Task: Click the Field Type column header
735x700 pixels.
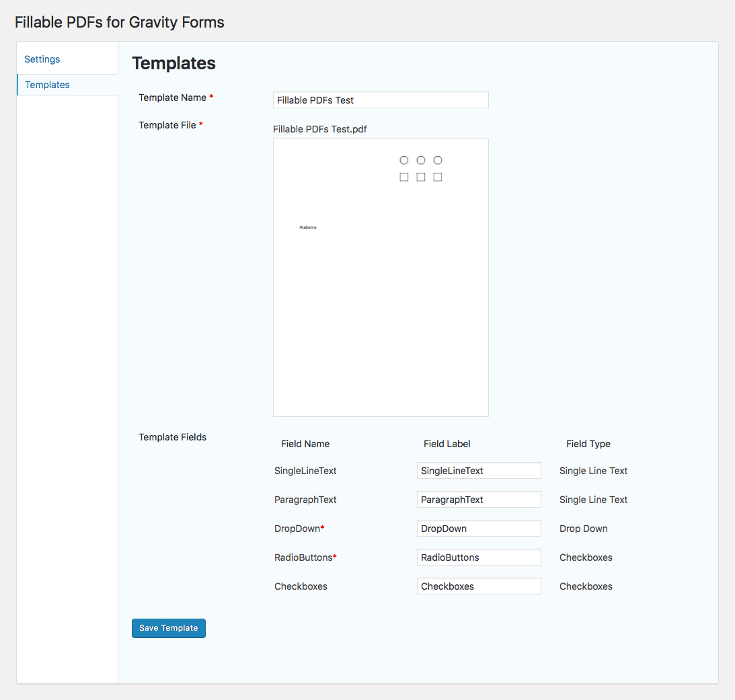Action: (588, 444)
